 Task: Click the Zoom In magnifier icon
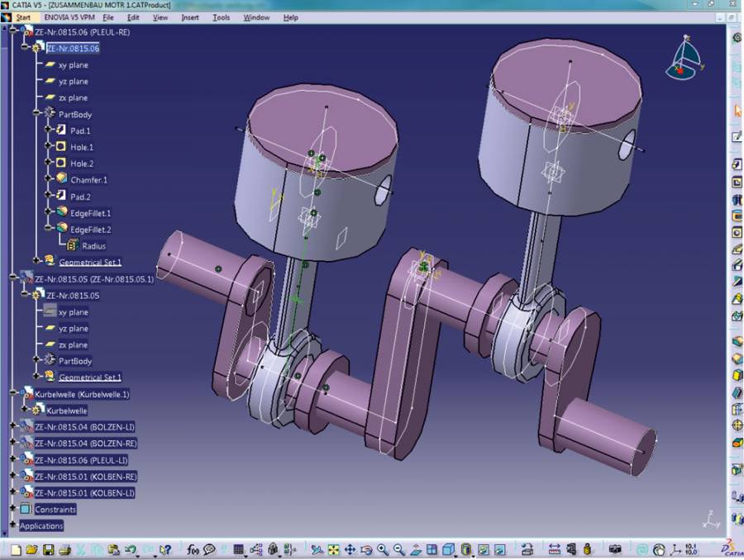(383, 549)
